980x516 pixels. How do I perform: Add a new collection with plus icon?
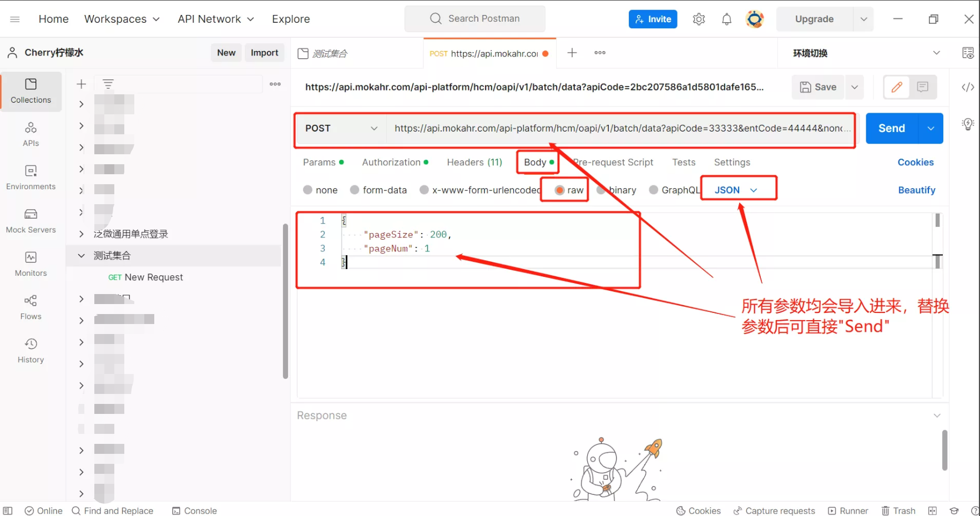pos(81,84)
